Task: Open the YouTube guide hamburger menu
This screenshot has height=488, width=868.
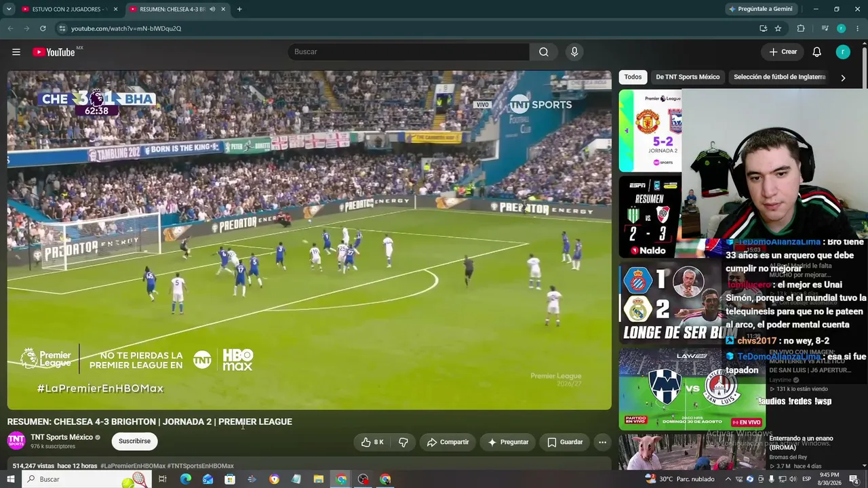Action: point(16,52)
